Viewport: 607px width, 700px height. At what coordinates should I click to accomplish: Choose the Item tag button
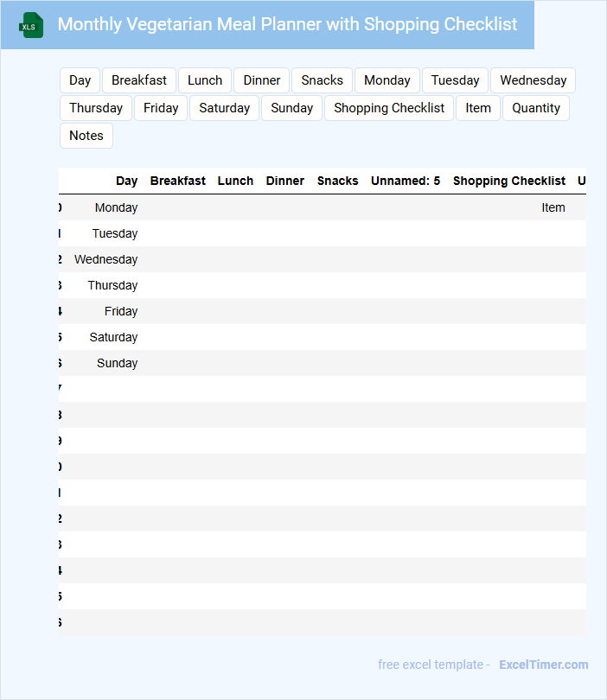click(478, 108)
